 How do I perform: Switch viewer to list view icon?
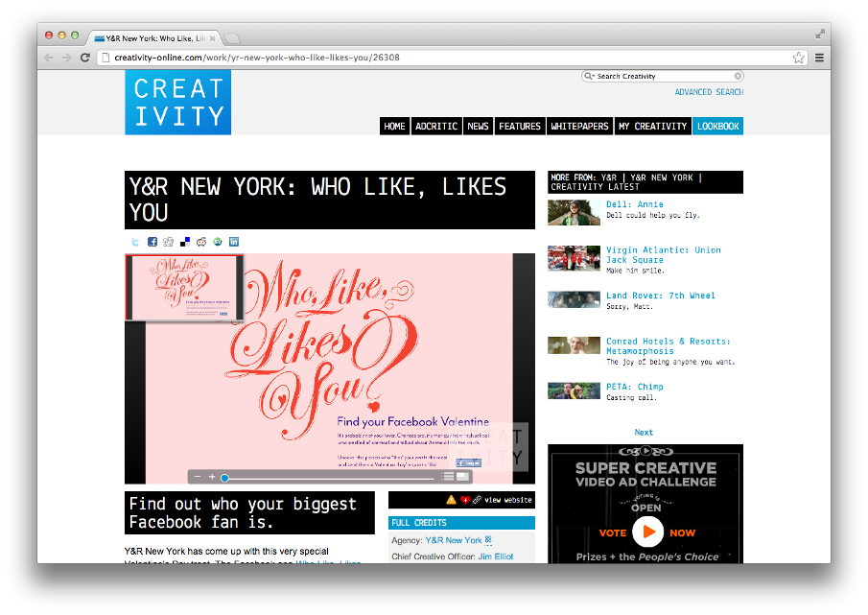[449, 477]
